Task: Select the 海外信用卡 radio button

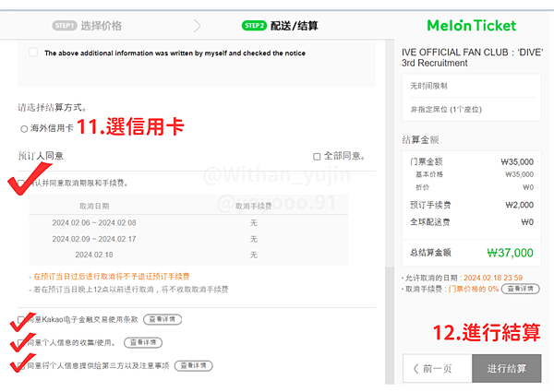Action: tap(24, 129)
